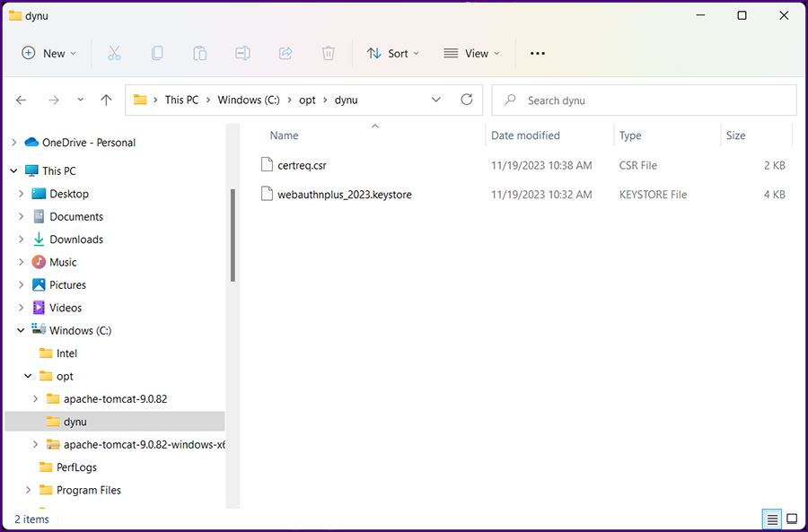Click the Delete trash can icon

329,54
